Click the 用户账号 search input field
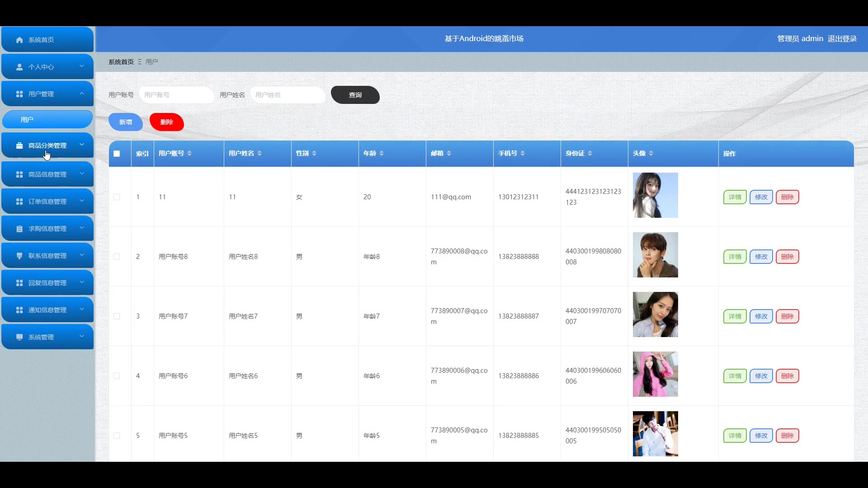Screen dimensions: 868x488 pos(176,95)
